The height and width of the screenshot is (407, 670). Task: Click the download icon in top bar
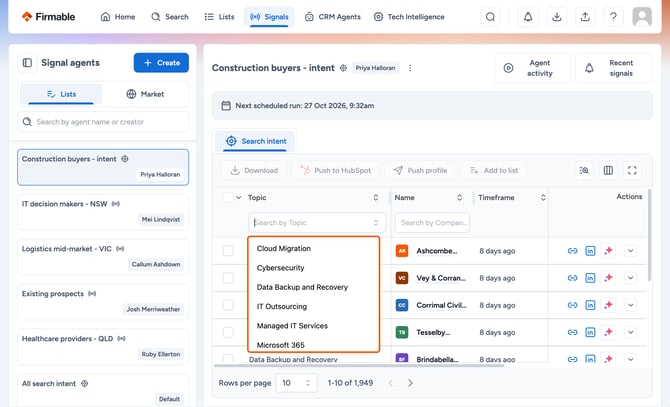coord(556,17)
